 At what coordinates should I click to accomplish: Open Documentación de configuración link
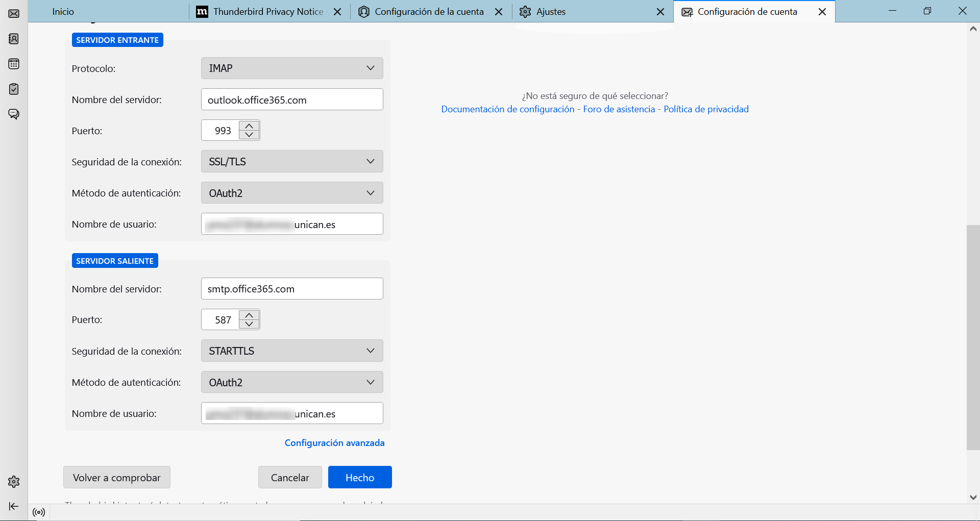507,109
